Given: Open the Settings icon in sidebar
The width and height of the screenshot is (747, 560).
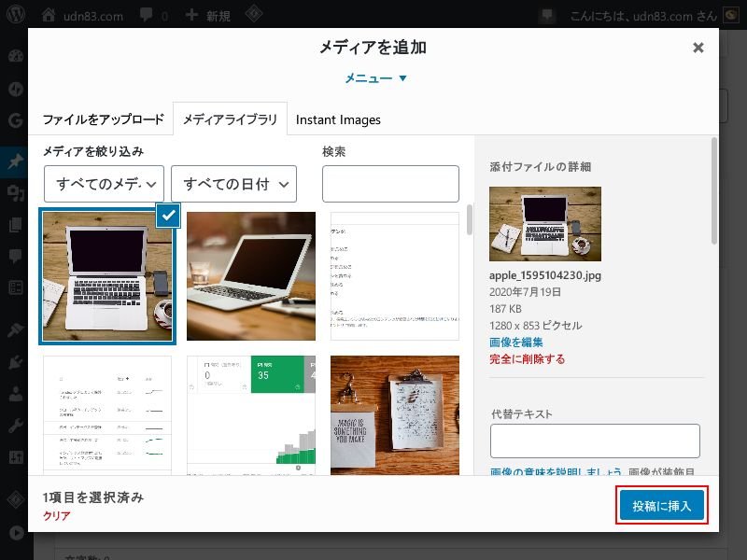Looking at the screenshot, I should (x=15, y=457).
